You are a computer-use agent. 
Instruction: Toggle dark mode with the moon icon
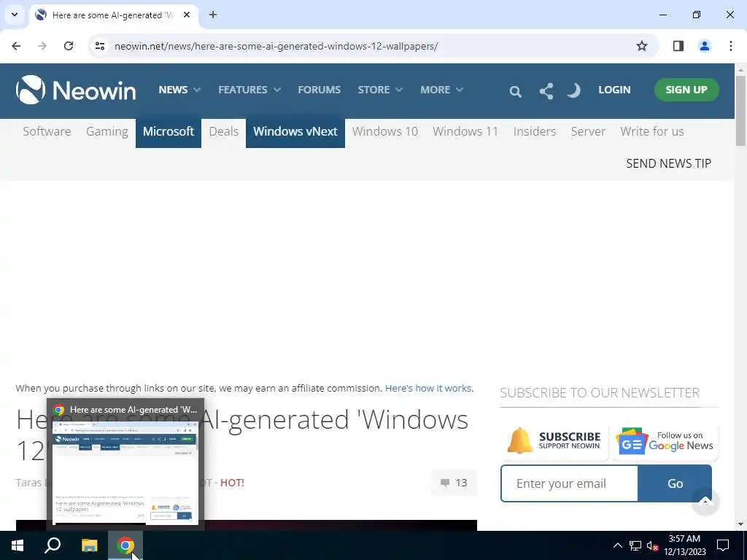pyautogui.click(x=574, y=90)
